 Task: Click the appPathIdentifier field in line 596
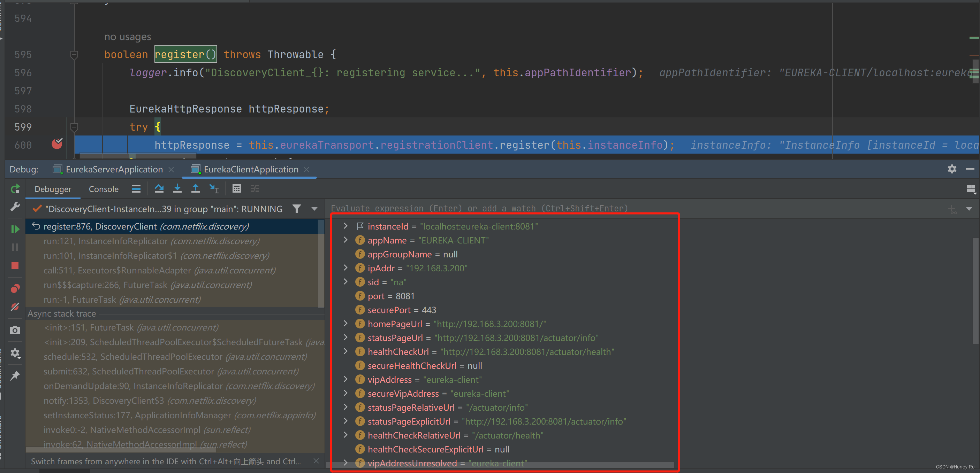(x=578, y=72)
